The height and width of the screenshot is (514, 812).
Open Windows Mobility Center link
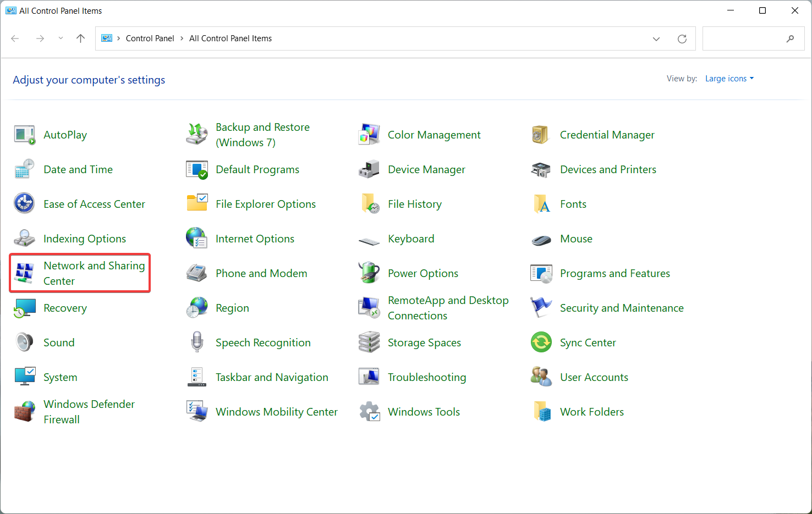[x=277, y=412]
